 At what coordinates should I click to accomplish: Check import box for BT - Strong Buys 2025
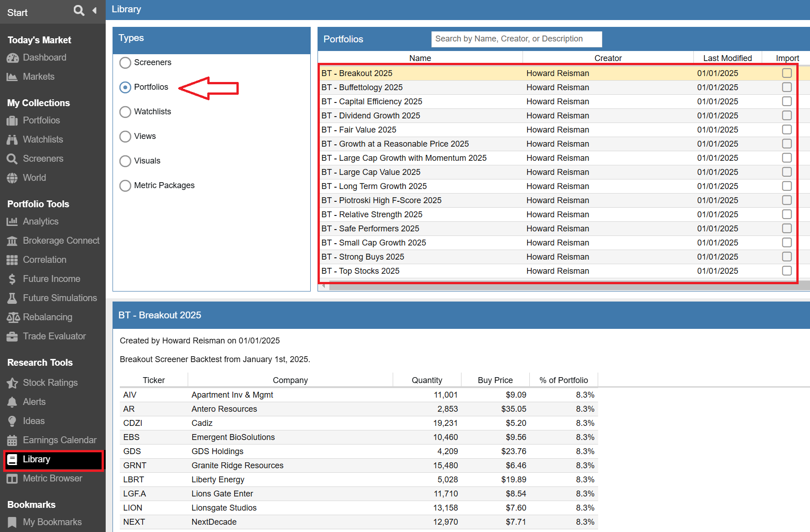(x=787, y=257)
